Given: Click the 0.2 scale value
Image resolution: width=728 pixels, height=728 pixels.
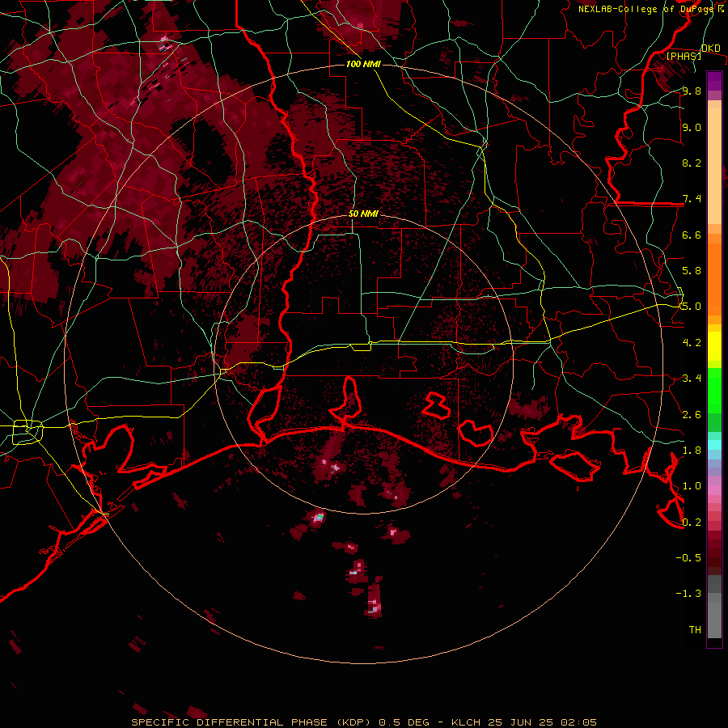Looking at the screenshot, I should point(692,523).
